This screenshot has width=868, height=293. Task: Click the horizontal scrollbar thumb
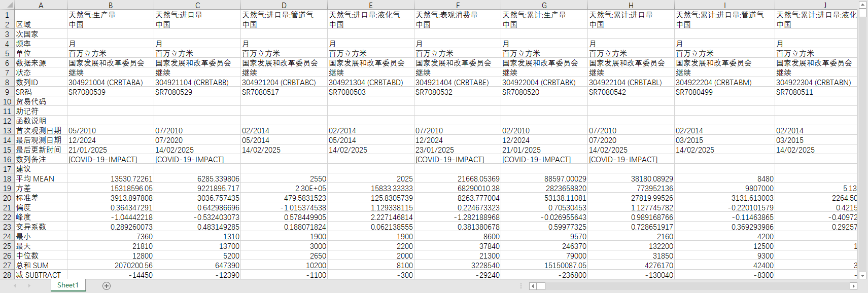coord(541,286)
